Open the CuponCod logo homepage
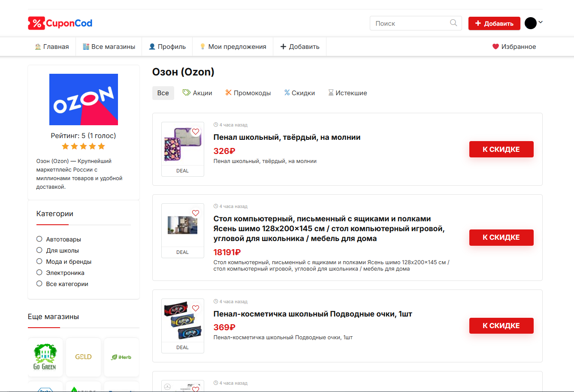The width and height of the screenshot is (574, 392). pyautogui.click(x=60, y=23)
